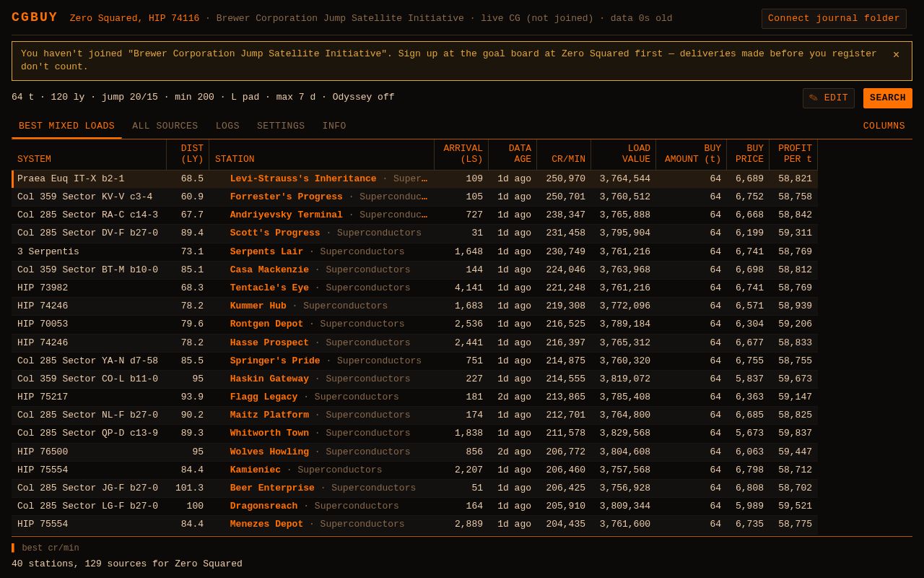Open Rontgen Depot station

click(x=267, y=324)
